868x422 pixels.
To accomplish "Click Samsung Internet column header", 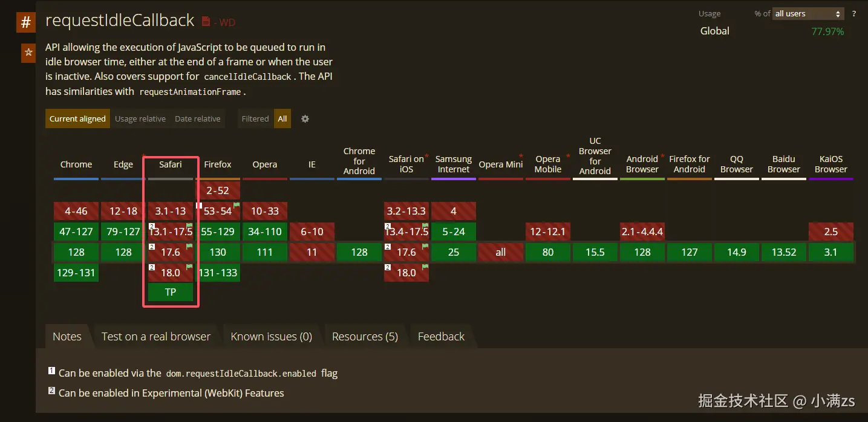I will pos(454,164).
